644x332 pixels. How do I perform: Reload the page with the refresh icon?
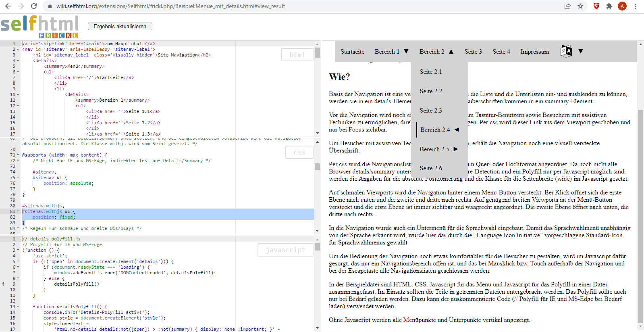tap(34, 6)
